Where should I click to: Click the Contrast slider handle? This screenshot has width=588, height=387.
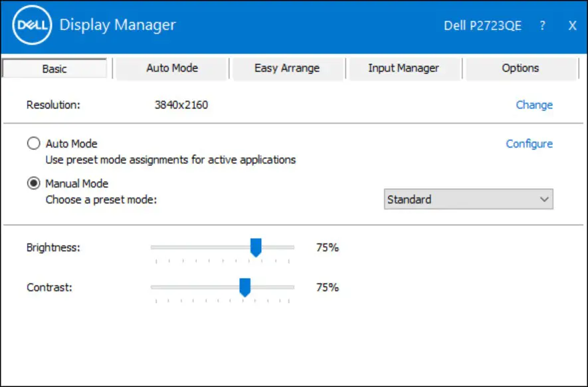pyautogui.click(x=245, y=287)
